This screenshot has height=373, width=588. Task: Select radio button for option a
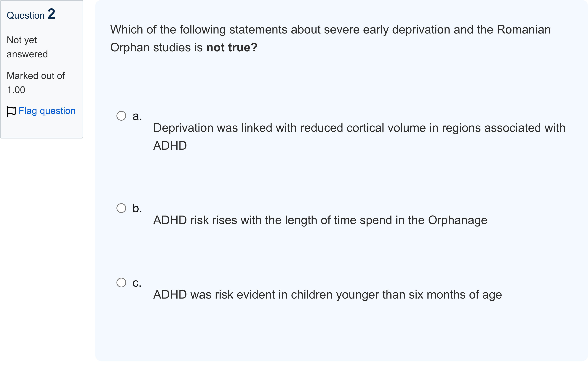pyautogui.click(x=121, y=116)
